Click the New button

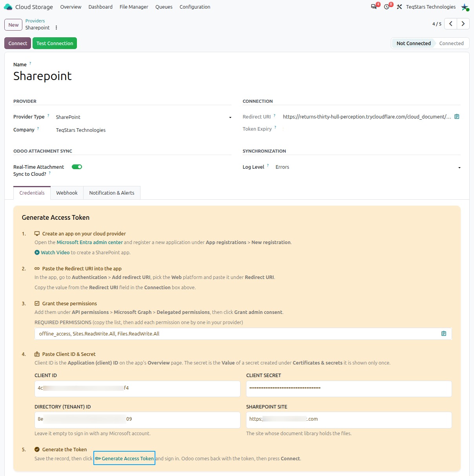coord(13,25)
